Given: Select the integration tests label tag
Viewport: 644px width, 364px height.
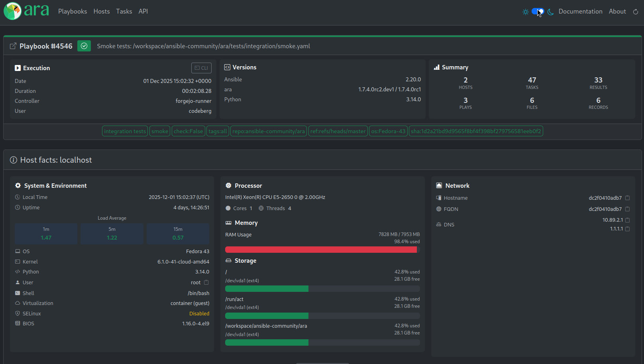Looking at the screenshot, I should (x=125, y=131).
